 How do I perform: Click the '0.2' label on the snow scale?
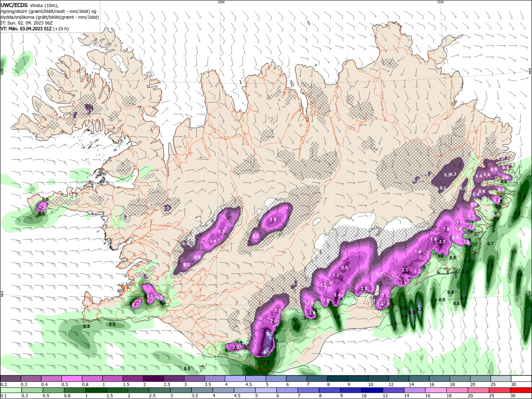tap(3, 384)
